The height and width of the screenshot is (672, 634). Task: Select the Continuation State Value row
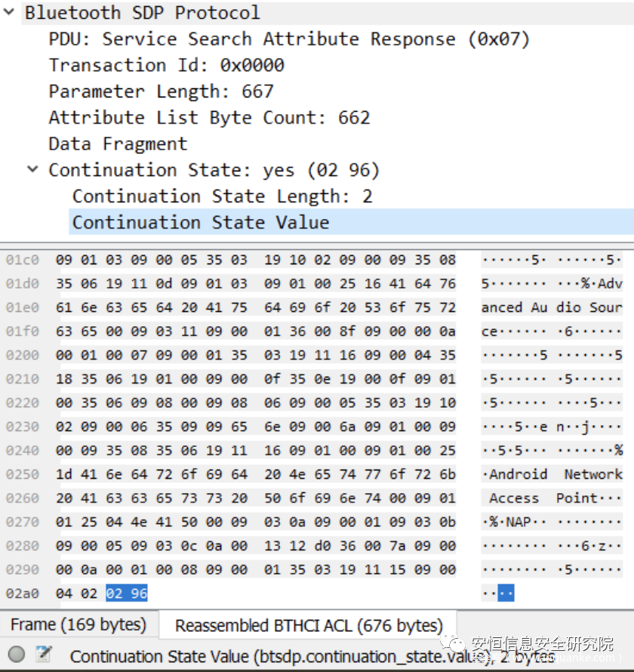coord(201,223)
